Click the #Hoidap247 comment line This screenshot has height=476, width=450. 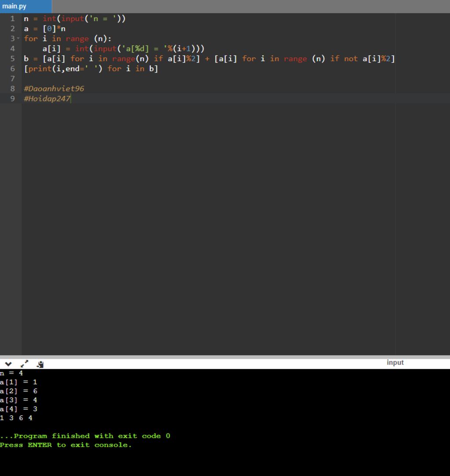47,99
